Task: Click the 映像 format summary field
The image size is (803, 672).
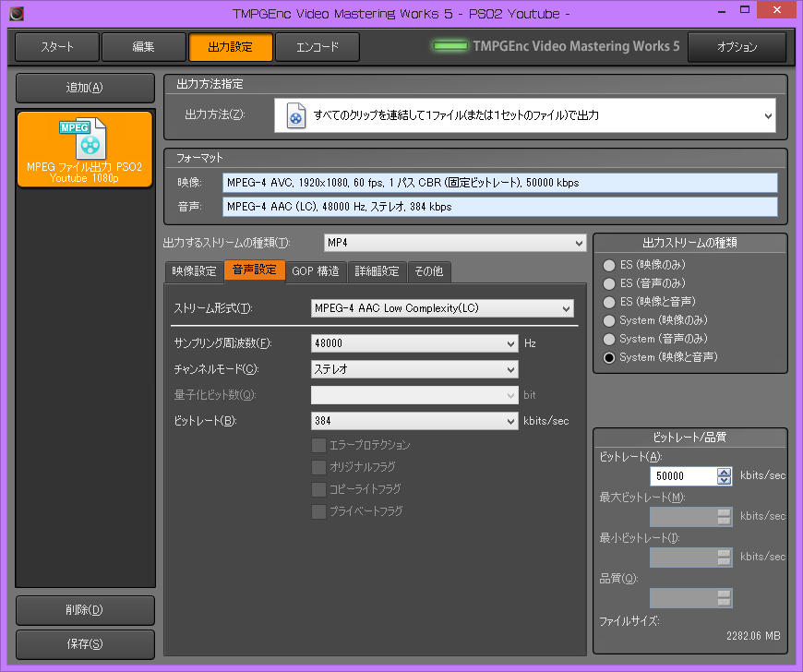Action: coord(500,183)
